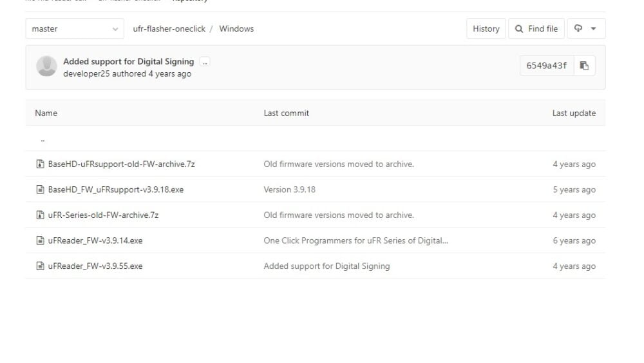
Task: Open commit 'Version 3.9.18' link
Action: point(290,190)
